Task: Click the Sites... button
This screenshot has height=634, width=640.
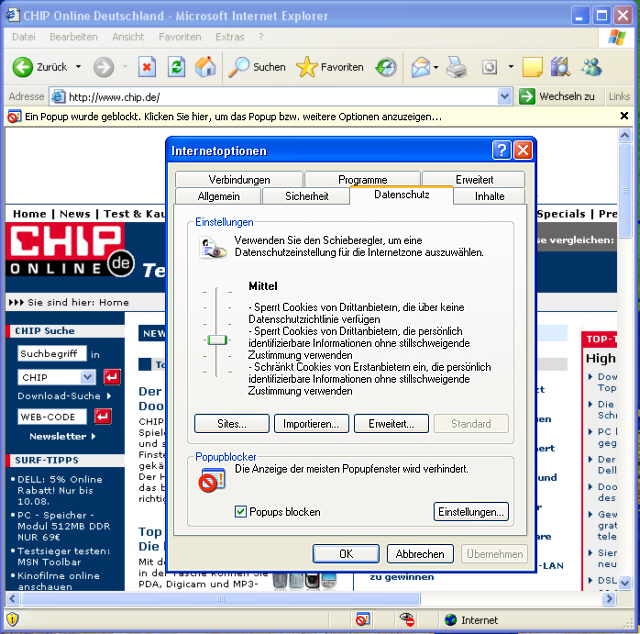Action: click(232, 424)
